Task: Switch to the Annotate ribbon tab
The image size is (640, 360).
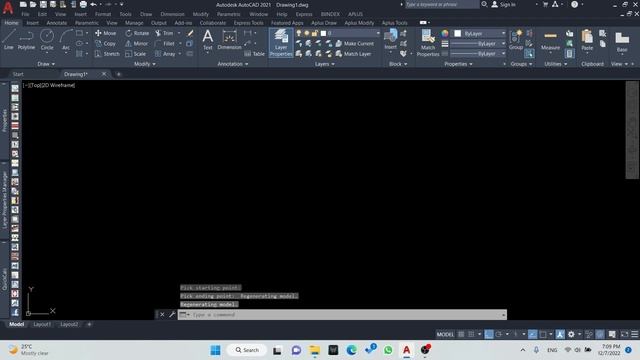Action: 57,23
